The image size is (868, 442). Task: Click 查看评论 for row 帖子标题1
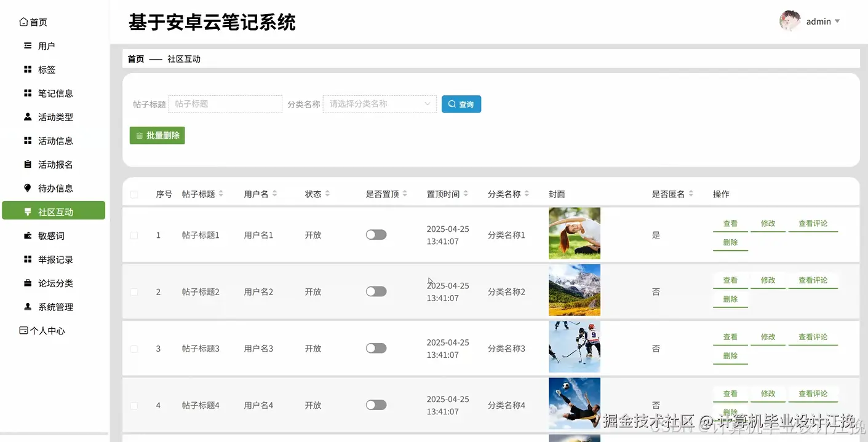pos(813,224)
